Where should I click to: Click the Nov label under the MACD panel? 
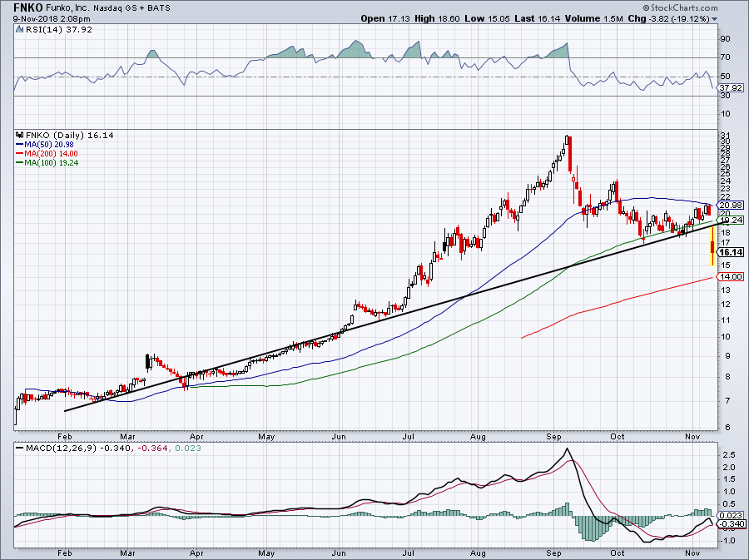[692, 553]
